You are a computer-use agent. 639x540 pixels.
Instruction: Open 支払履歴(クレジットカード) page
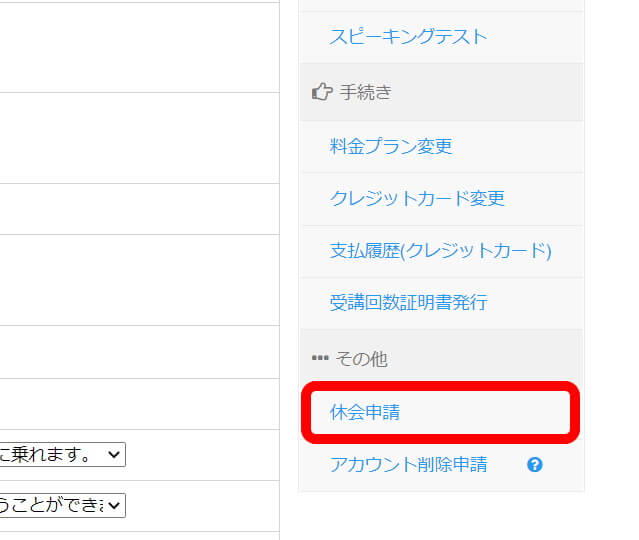pos(441,251)
